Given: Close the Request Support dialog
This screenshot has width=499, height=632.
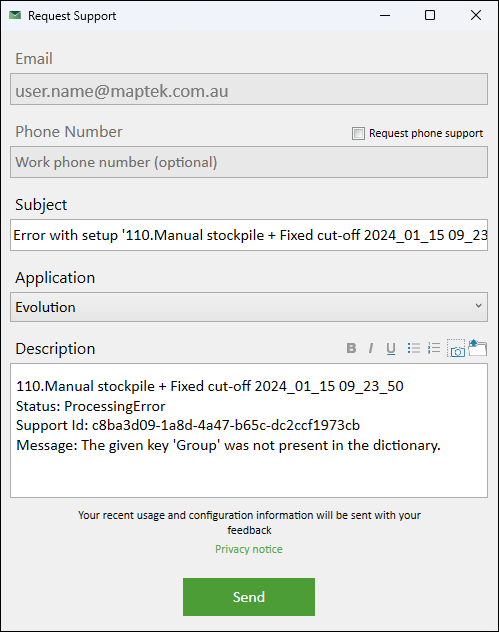Looking at the screenshot, I should 476,15.
